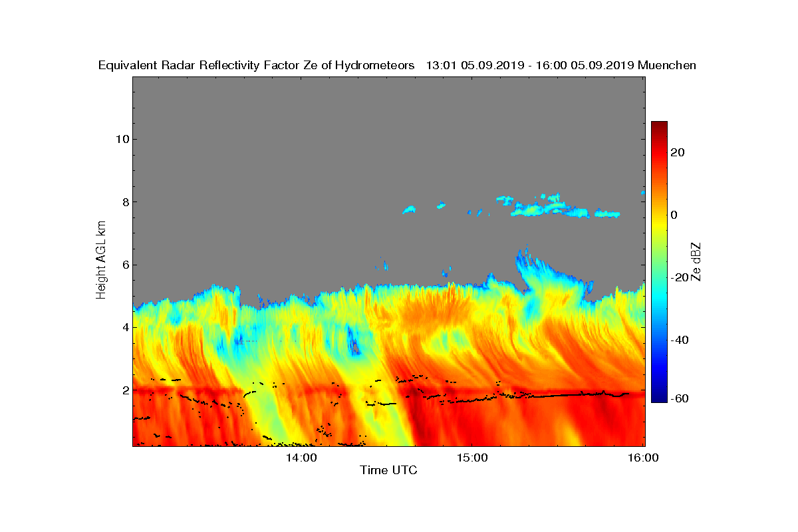Click the 15:00 time axis label

(471, 458)
